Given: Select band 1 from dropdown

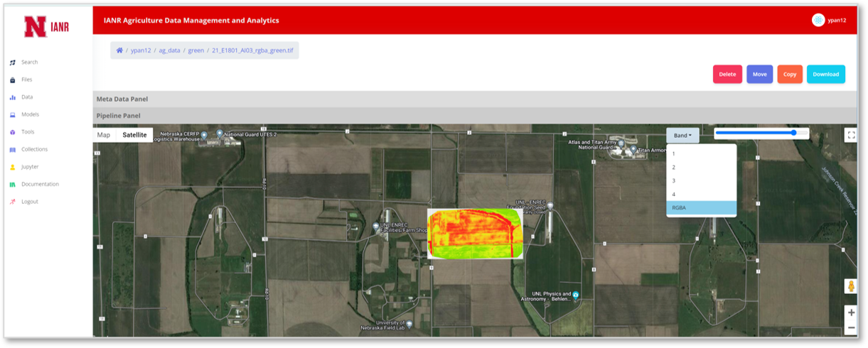Looking at the screenshot, I should tap(701, 153).
